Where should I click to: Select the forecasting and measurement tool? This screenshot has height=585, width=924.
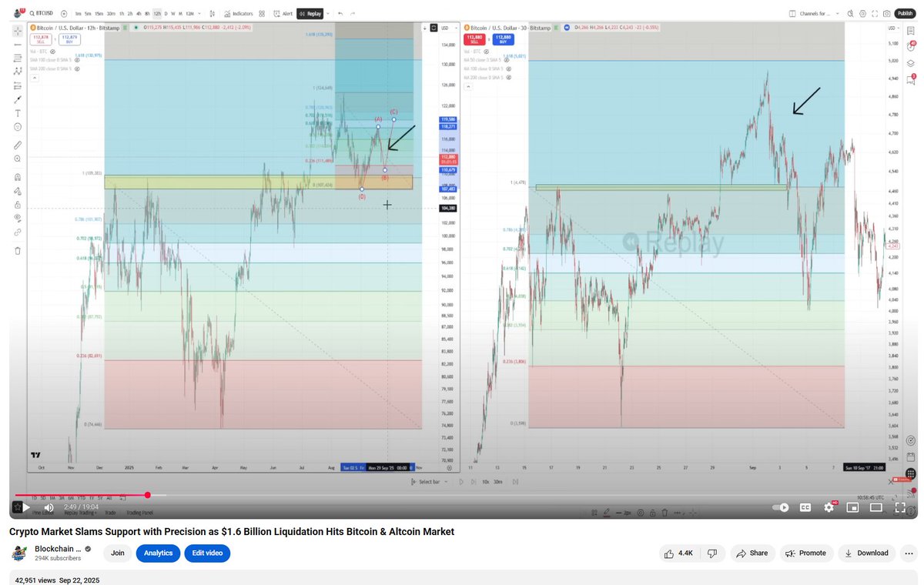coord(18,85)
